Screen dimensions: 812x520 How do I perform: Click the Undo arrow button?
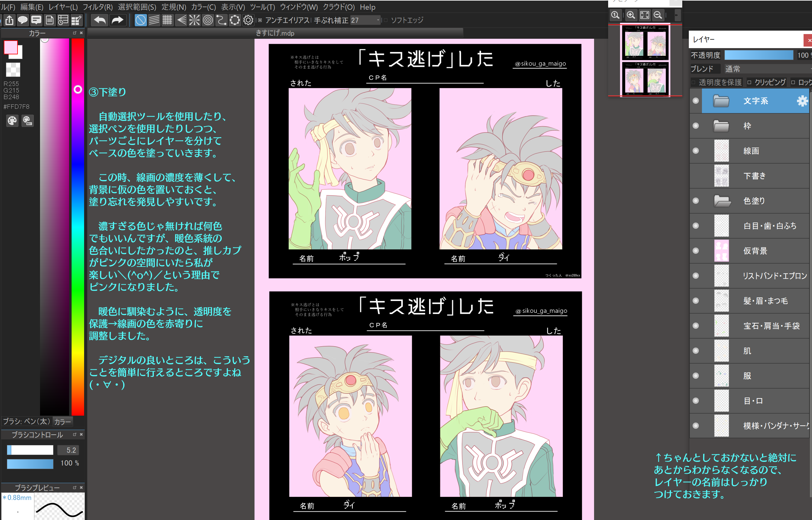(100, 20)
